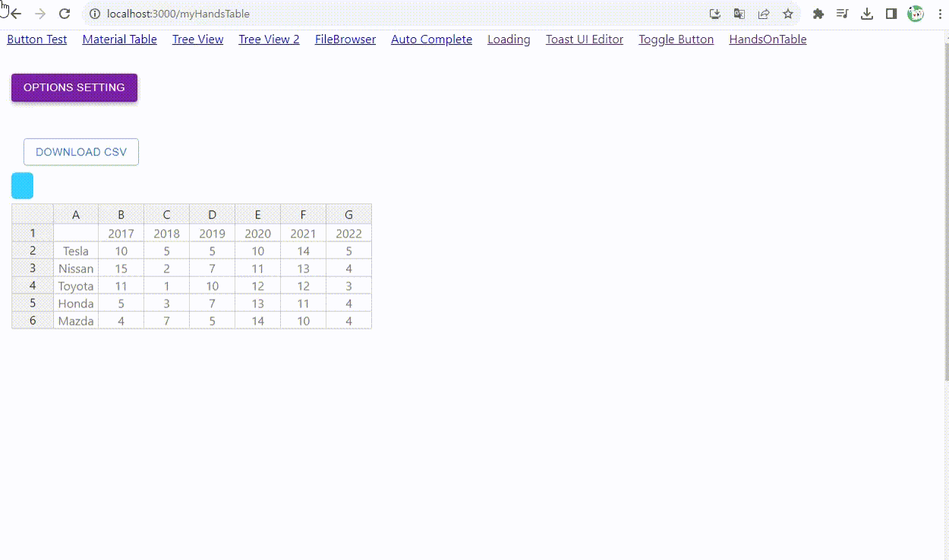Open the media control icon

(x=842, y=14)
